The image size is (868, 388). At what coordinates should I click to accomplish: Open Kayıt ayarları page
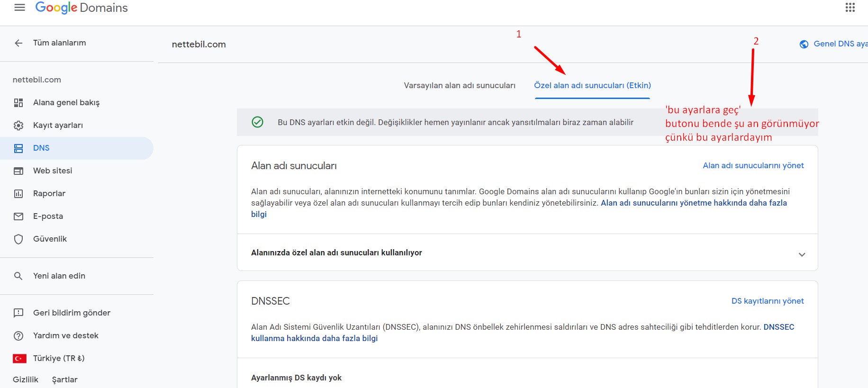[x=58, y=126]
